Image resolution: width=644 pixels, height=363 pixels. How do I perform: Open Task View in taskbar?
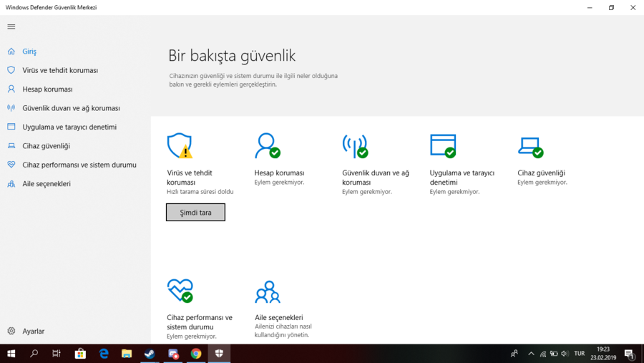coord(57,354)
